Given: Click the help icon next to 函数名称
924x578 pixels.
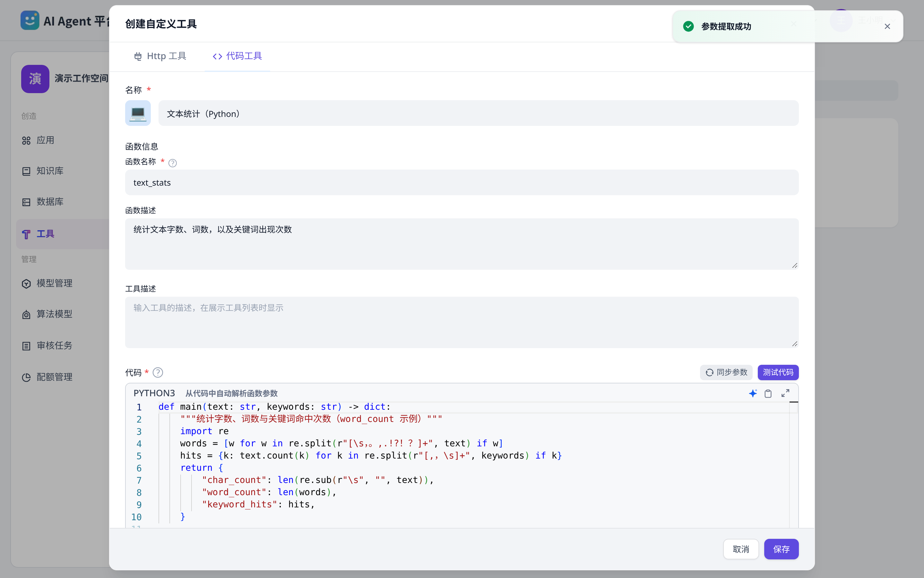Looking at the screenshot, I should click(x=172, y=163).
